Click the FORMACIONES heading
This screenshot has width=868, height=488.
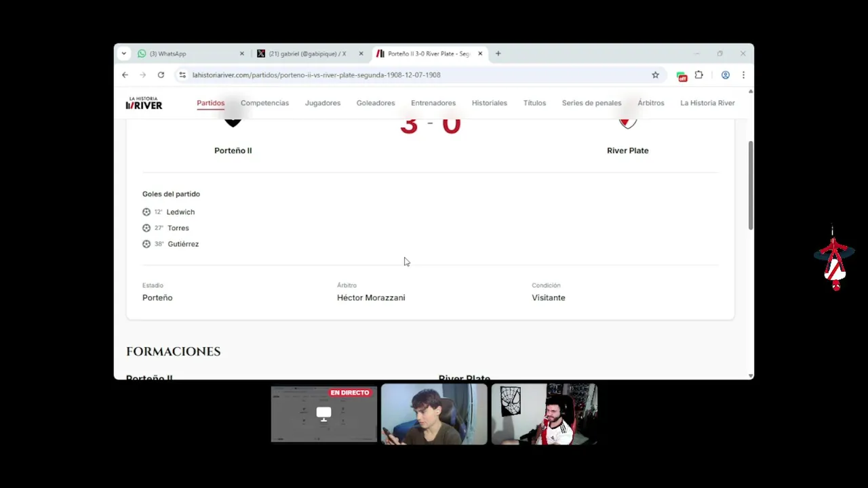click(173, 351)
